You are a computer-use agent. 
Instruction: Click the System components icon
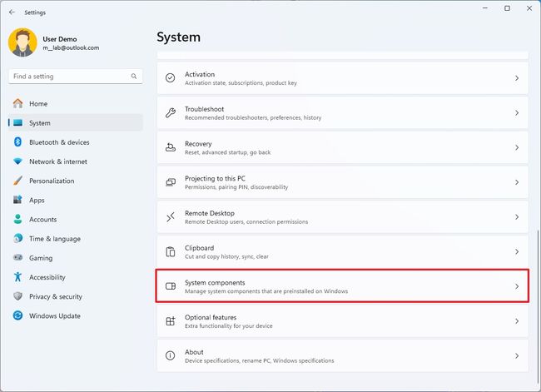point(171,286)
